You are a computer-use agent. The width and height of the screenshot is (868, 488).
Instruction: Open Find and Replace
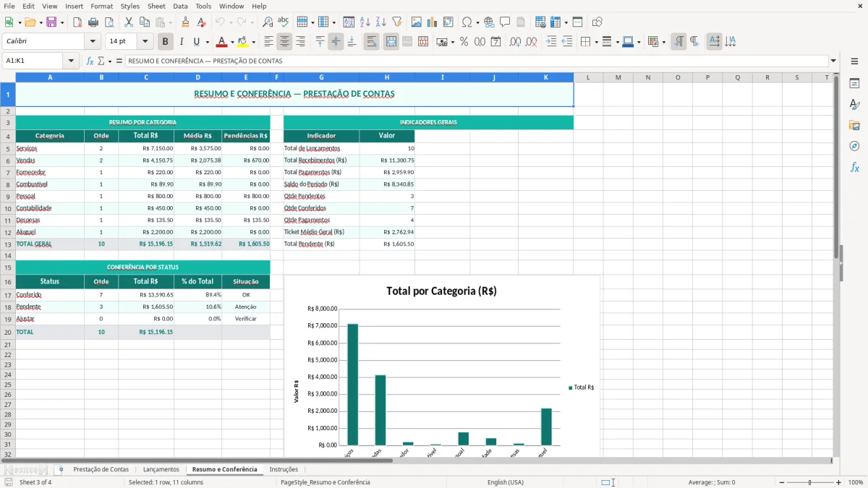pos(268,22)
